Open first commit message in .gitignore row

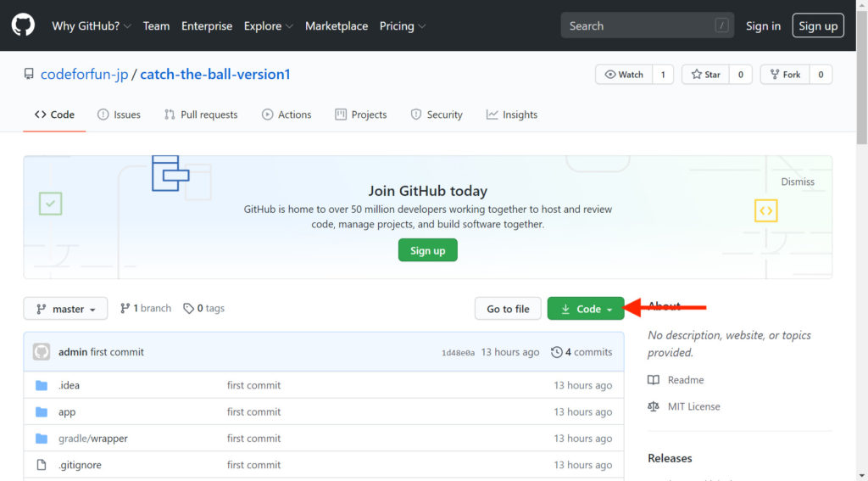click(x=253, y=464)
